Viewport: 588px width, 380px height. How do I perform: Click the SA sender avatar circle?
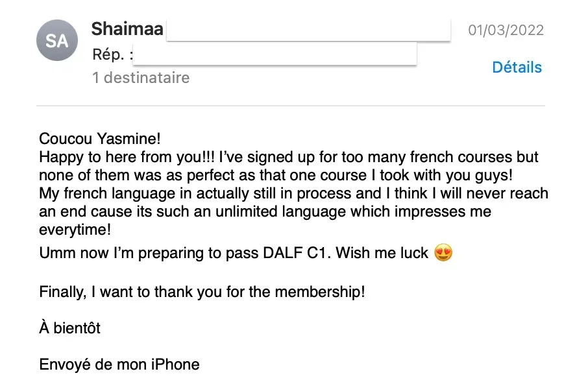tap(57, 40)
